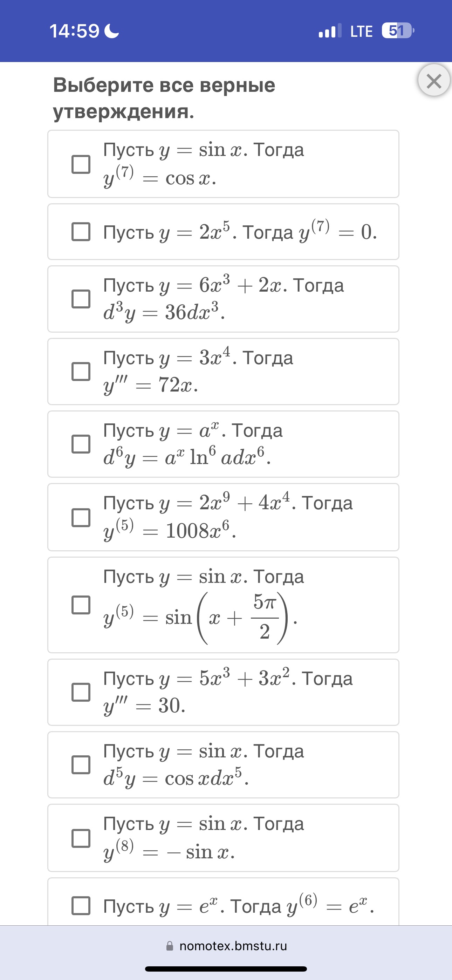
Task: Check the y⁽⁸⁾ = −sin x statement
Action: pos(81,838)
